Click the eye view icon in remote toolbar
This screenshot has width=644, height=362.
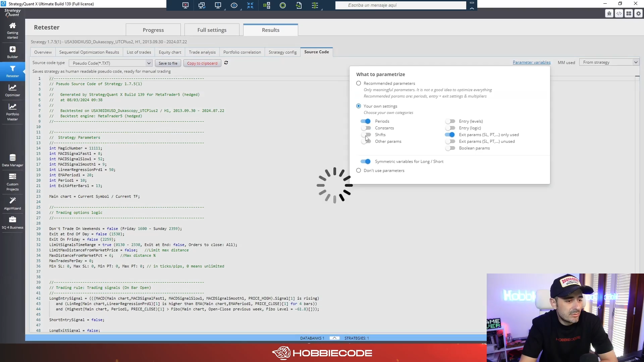pyautogui.click(x=234, y=5)
